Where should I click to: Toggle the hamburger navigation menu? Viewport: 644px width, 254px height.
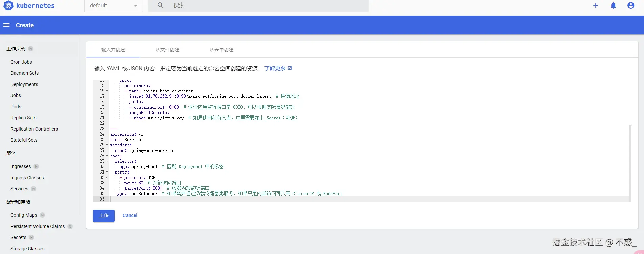coord(6,25)
